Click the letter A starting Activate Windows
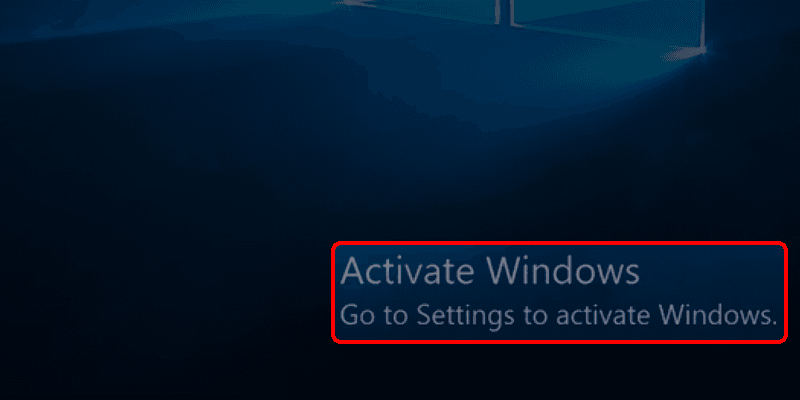This screenshot has height=400, width=800. point(353,271)
